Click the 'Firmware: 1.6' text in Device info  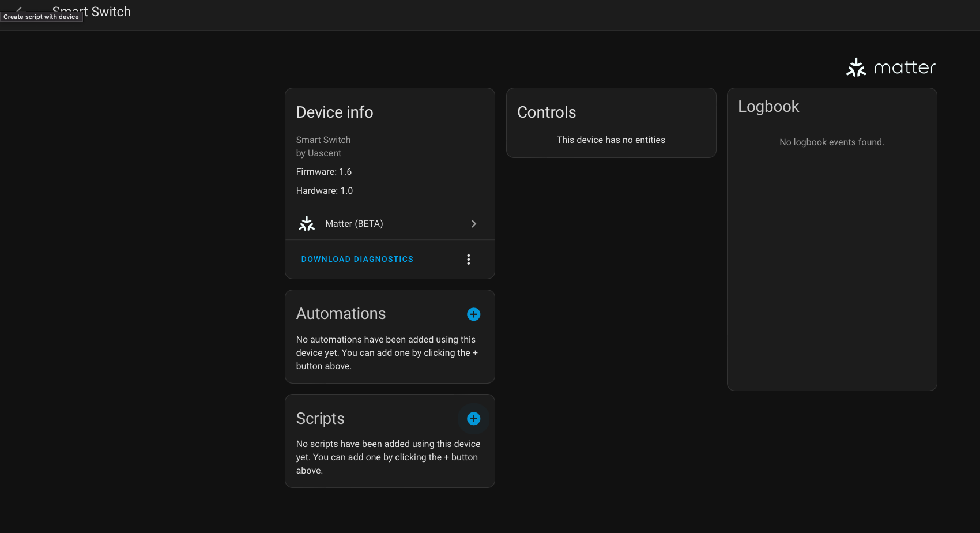(324, 171)
